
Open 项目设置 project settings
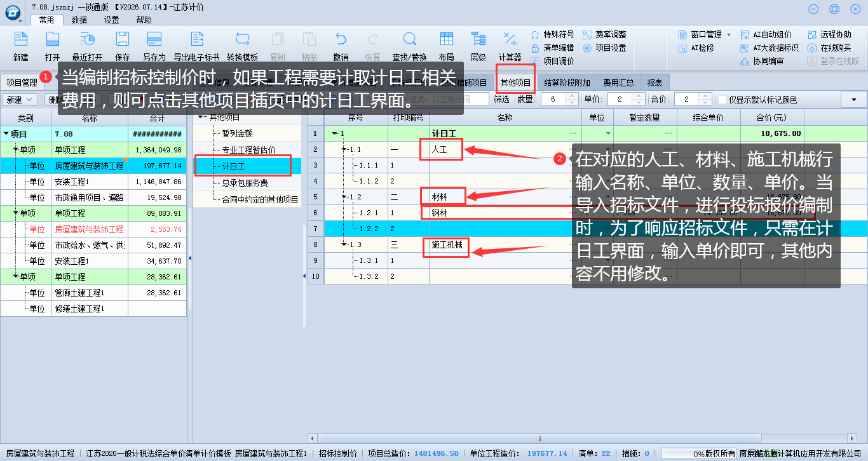tap(604, 48)
